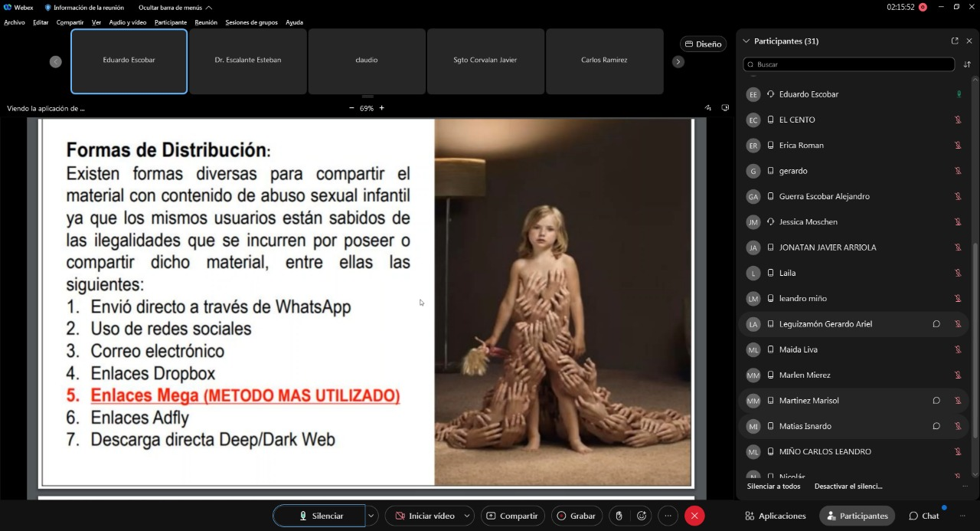The image size is (980, 531).
Task: Collapse menu bar via Ocultar barra de menús
Action: click(175, 7)
